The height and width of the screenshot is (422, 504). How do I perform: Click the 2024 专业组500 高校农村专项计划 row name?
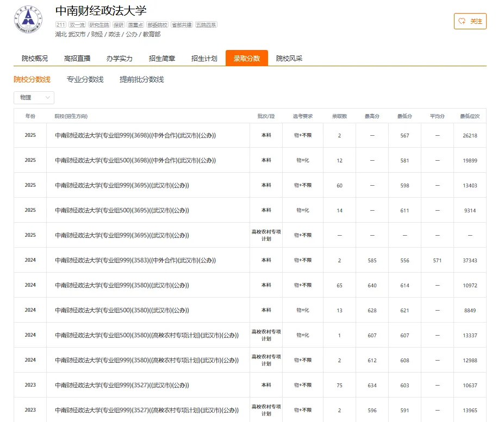click(147, 335)
